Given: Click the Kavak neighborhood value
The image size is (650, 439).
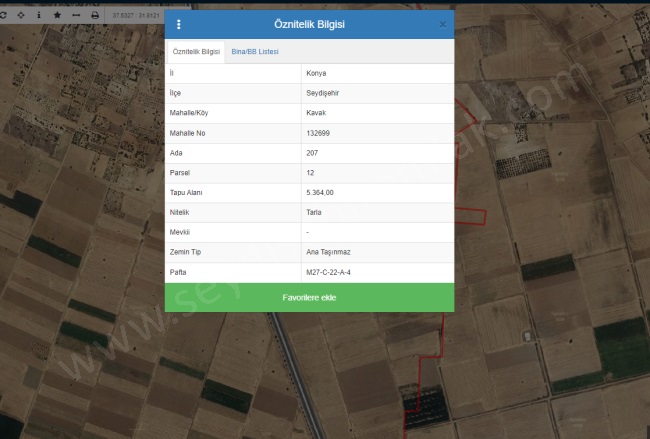Looking at the screenshot, I should pyautogui.click(x=316, y=113).
